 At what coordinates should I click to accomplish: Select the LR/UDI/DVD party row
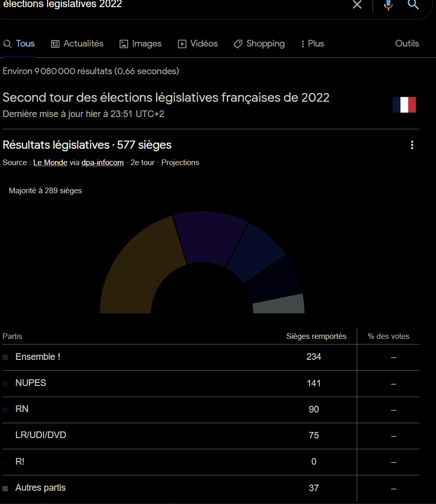(41, 436)
